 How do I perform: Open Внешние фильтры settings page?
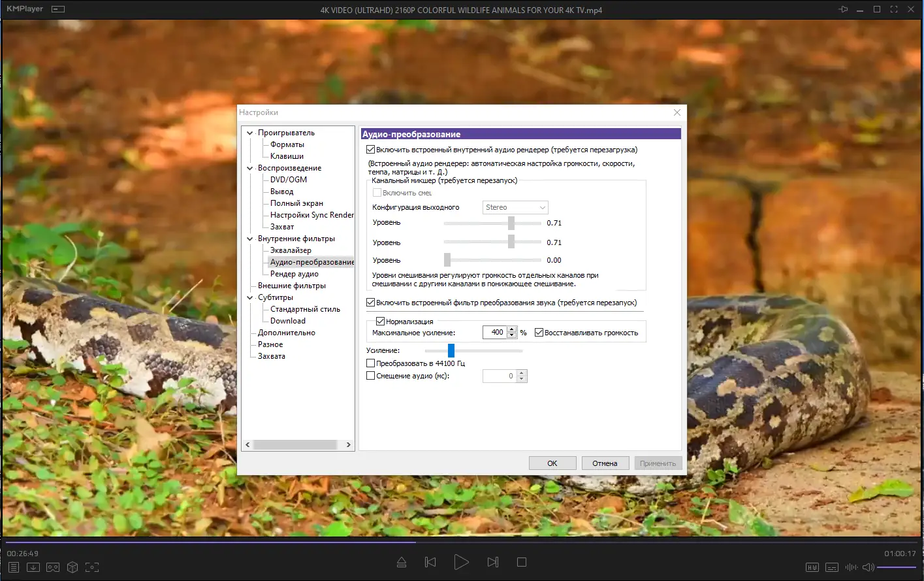(292, 286)
